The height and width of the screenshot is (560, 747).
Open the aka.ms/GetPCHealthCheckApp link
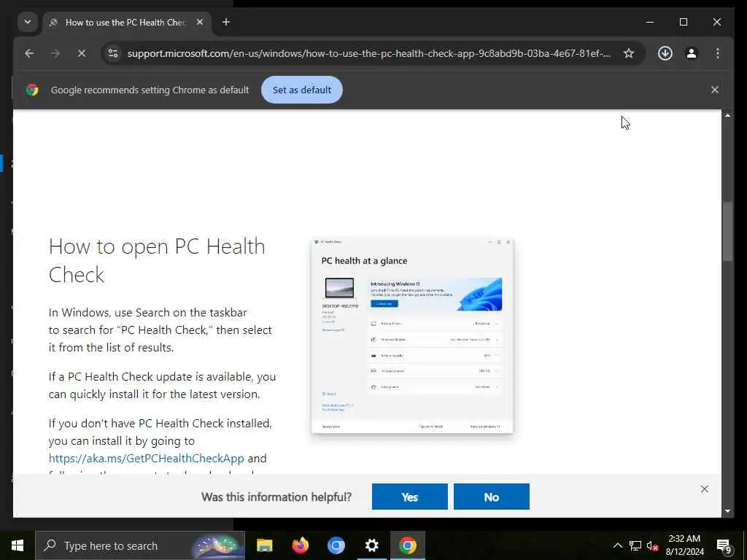[x=146, y=458]
